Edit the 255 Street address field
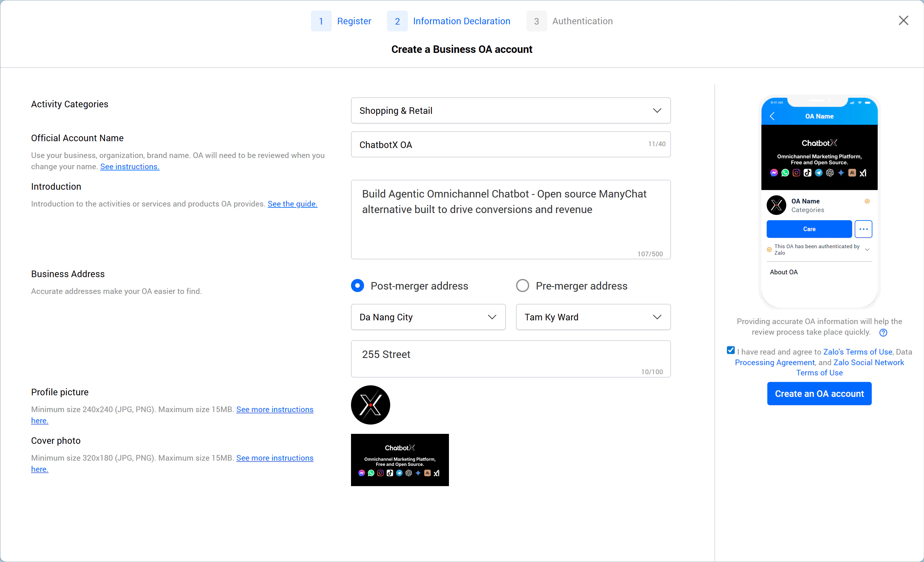The height and width of the screenshot is (562, 924). (511, 359)
